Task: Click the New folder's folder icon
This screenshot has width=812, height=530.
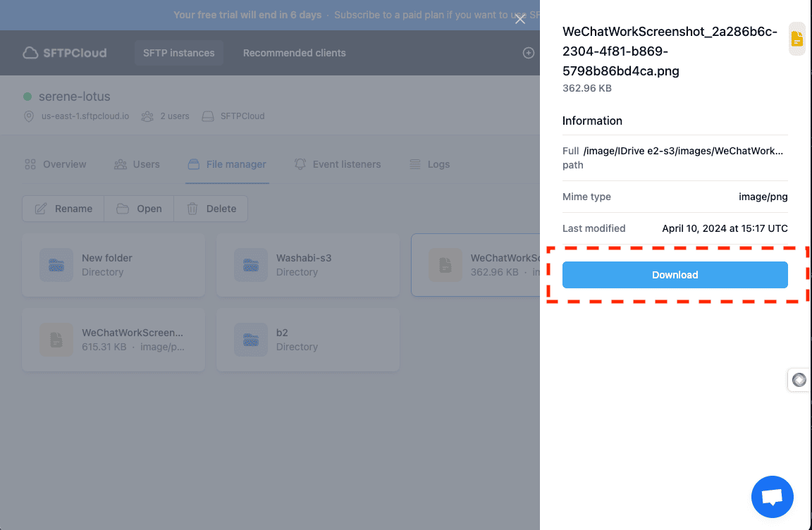Action: (x=56, y=265)
